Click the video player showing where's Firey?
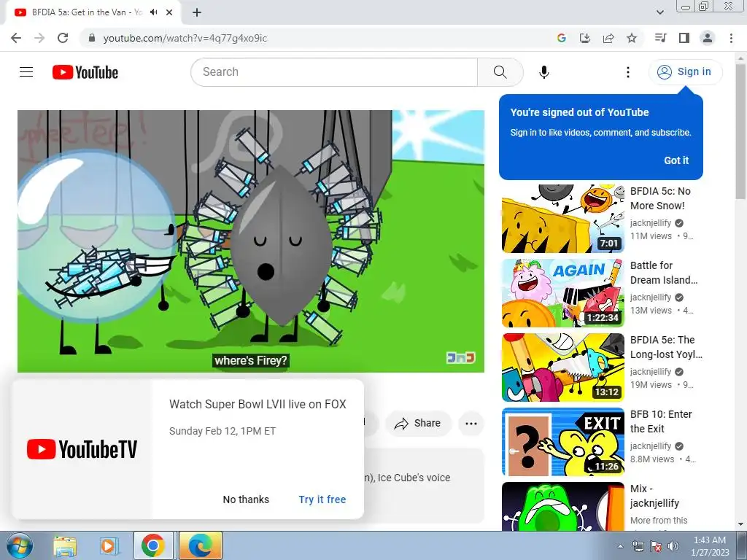Image resolution: width=747 pixels, height=560 pixels. pos(251,241)
